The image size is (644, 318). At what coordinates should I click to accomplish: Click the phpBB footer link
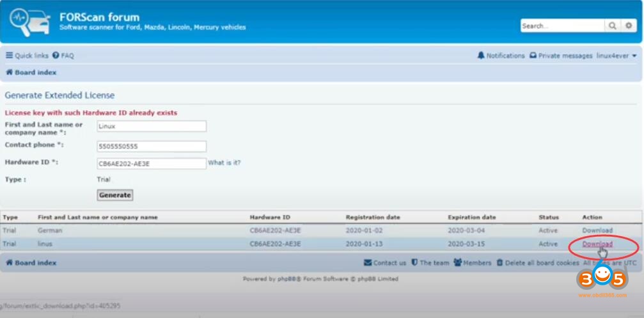(x=290, y=278)
